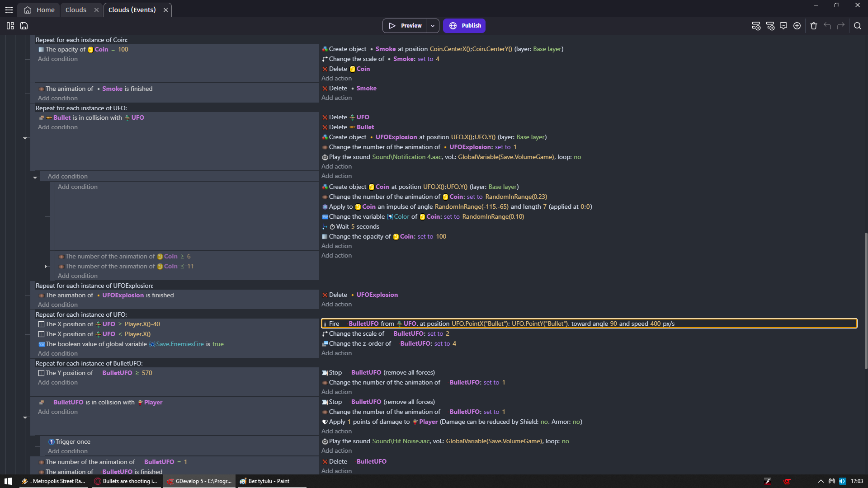Add condition under Trigger once
Screen dimensions: 868x488
(x=68, y=451)
